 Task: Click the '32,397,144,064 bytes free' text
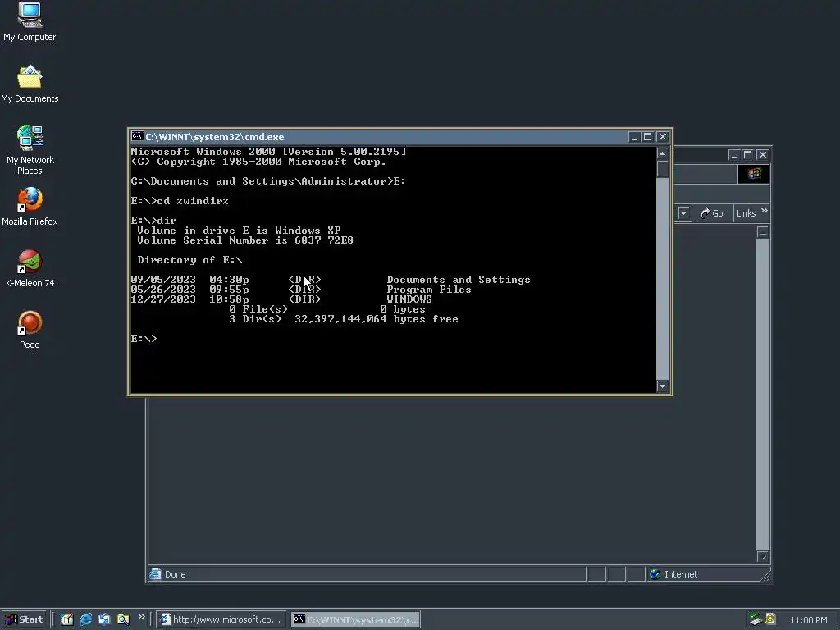pos(377,319)
